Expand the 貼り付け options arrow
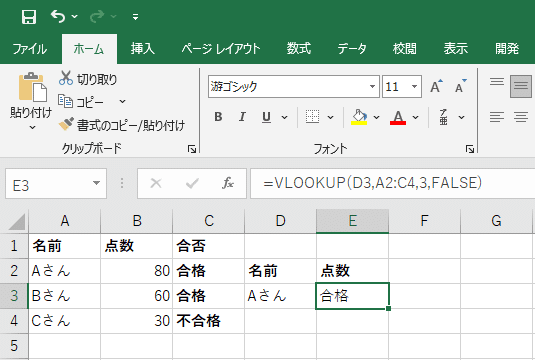Image resolution: width=535 pixels, height=360 pixels. pyautogui.click(x=32, y=128)
